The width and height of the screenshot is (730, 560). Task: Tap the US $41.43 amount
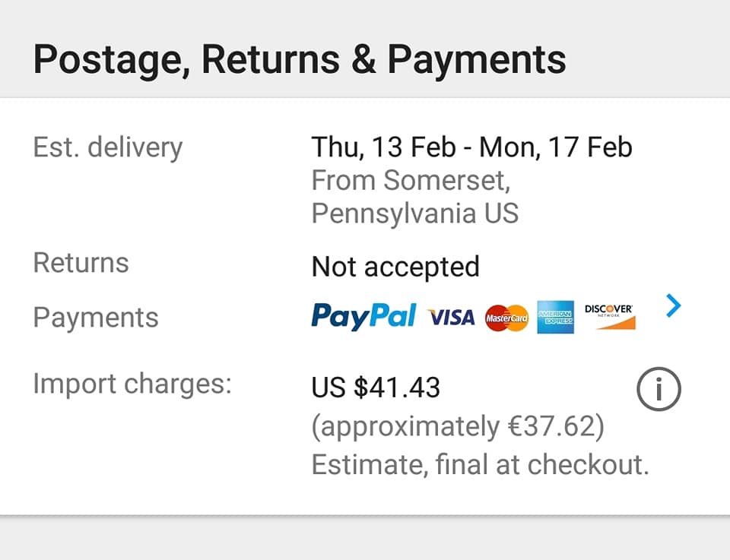(x=376, y=388)
